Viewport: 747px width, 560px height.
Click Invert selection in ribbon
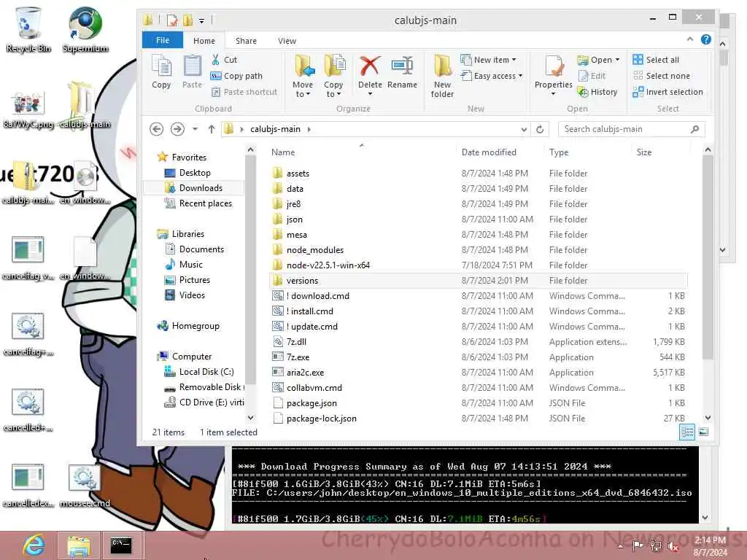point(667,92)
